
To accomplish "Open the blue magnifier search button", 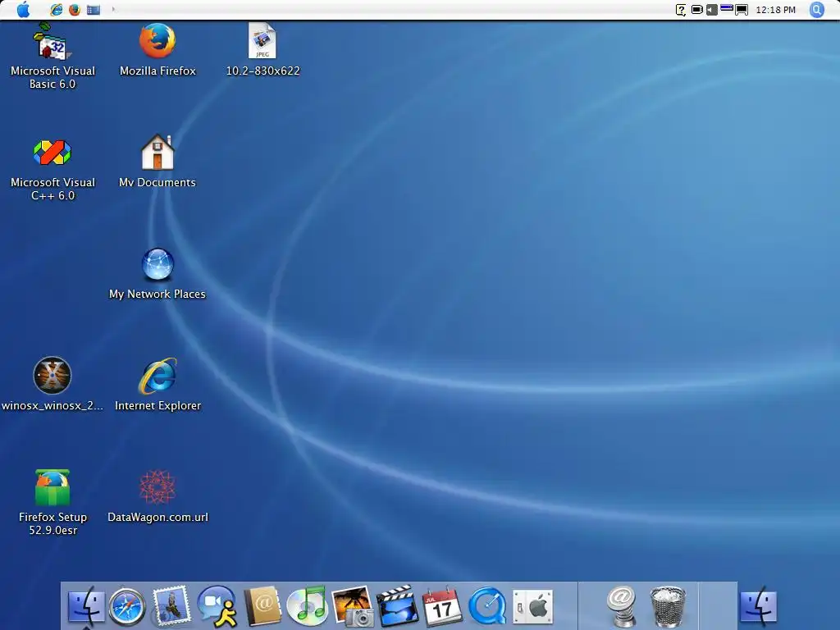I will pos(816,10).
